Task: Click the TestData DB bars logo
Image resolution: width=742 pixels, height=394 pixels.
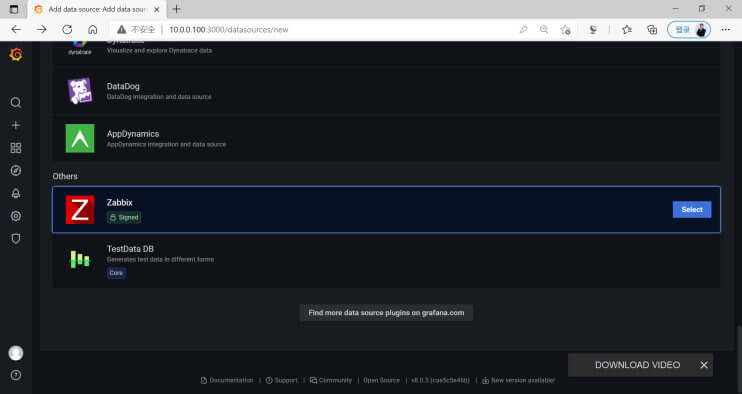Action: click(x=80, y=259)
